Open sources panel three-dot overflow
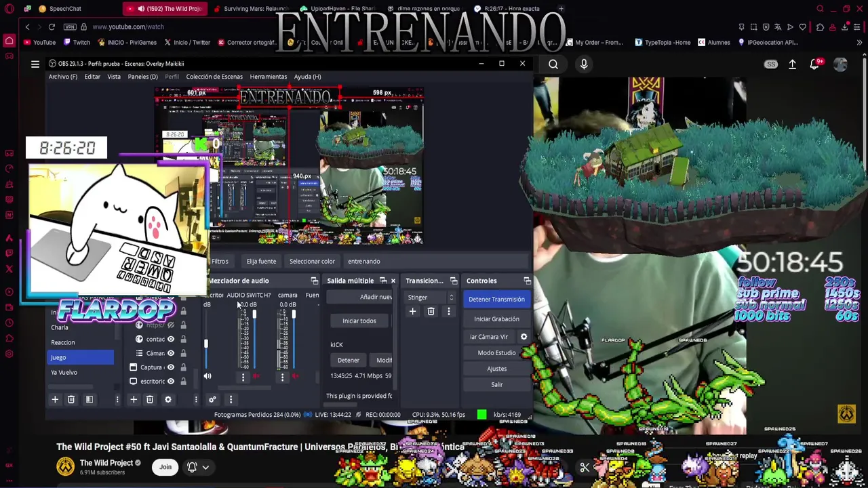This screenshot has height=488, width=868. 195,399
